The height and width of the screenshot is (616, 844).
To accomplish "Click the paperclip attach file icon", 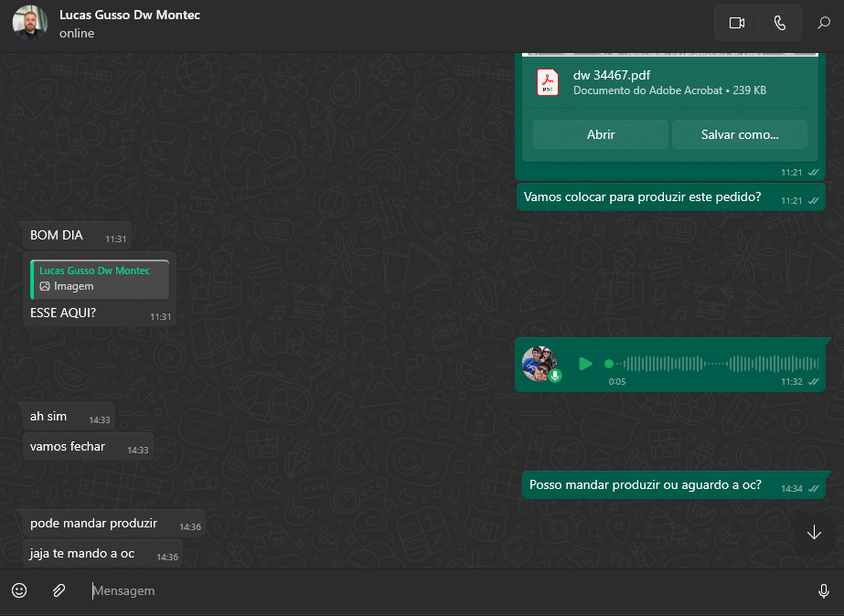I will 59,590.
